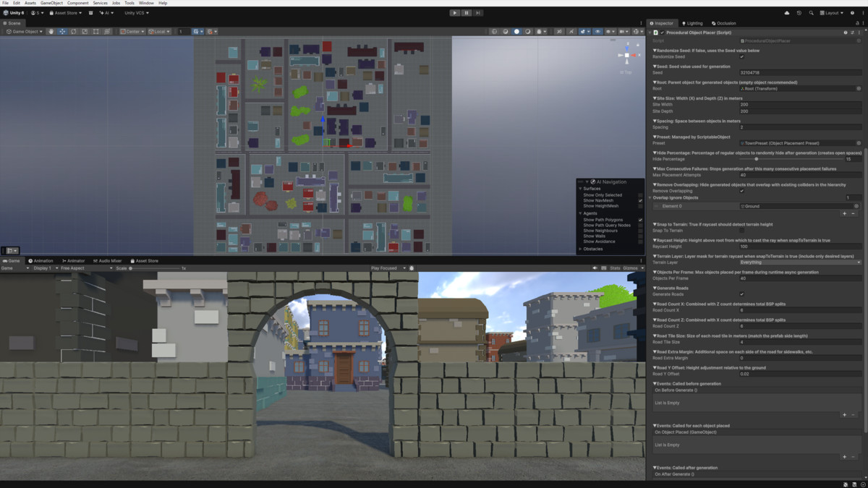Click the Step frame button

coord(479,12)
